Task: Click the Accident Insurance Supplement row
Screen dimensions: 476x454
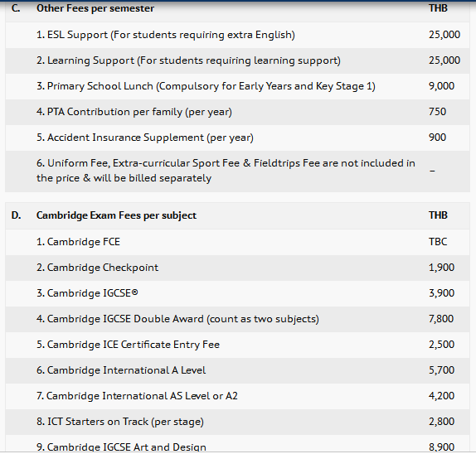Action: [237, 138]
